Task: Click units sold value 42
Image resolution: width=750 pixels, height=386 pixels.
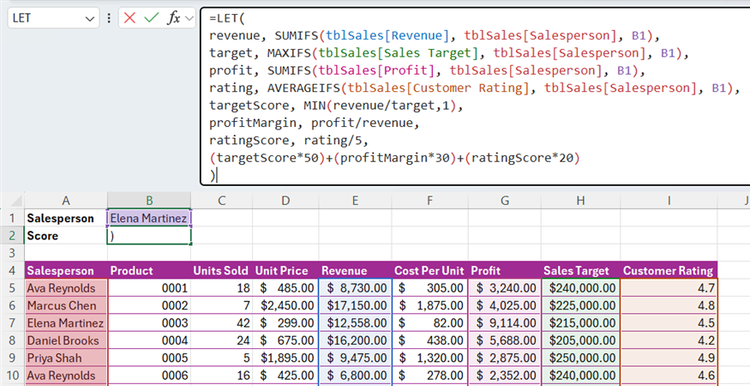Action: [x=221, y=323]
